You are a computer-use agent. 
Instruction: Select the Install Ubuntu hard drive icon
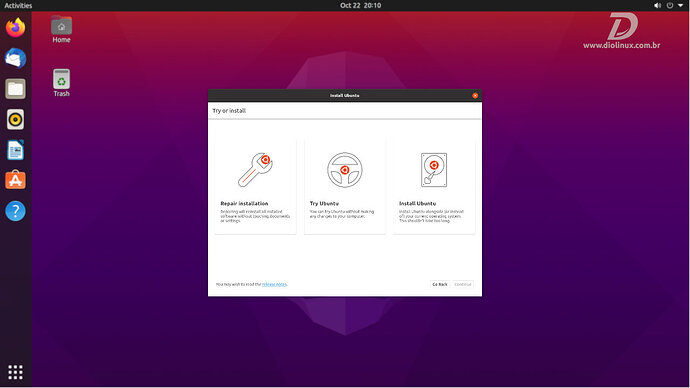tap(434, 170)
